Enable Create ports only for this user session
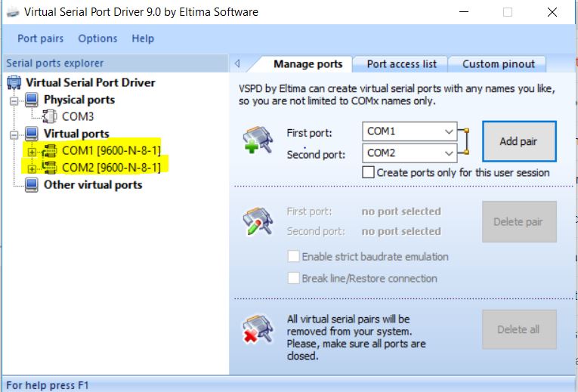 pos(368,172)
